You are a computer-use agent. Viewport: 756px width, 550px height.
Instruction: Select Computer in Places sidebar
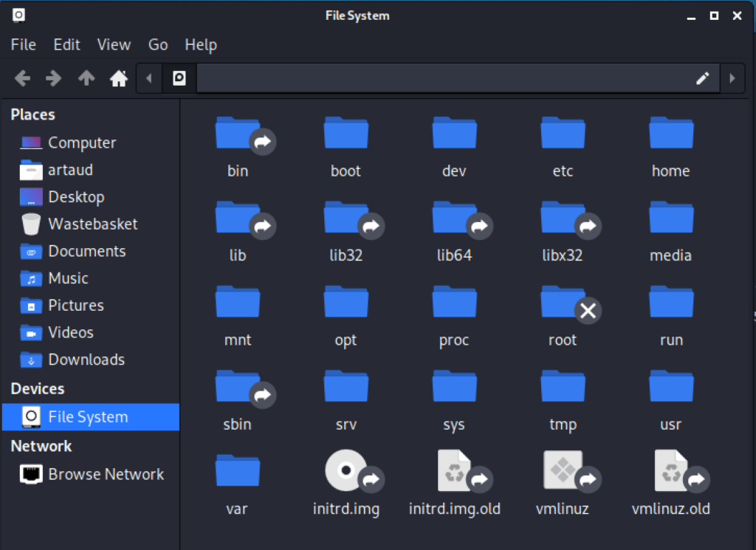tap(91, 142)
